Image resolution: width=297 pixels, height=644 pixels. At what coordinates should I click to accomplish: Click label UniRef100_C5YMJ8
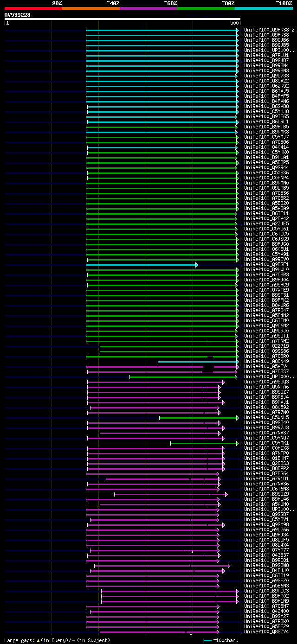tap(266, 112)
